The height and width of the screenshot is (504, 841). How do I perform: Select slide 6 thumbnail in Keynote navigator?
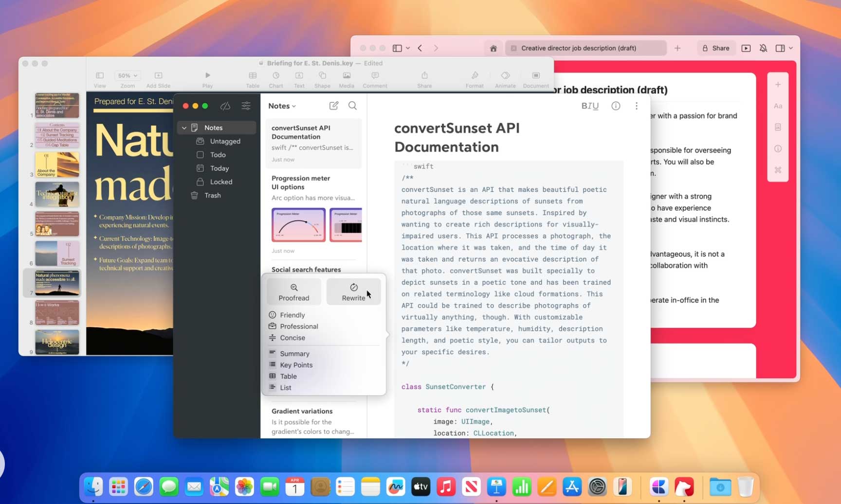click(x=57, y=253)
